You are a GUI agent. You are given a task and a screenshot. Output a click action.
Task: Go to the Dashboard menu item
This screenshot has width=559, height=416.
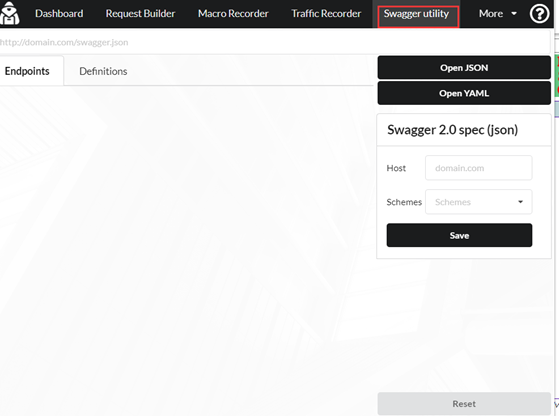click(x=59, y=14)
